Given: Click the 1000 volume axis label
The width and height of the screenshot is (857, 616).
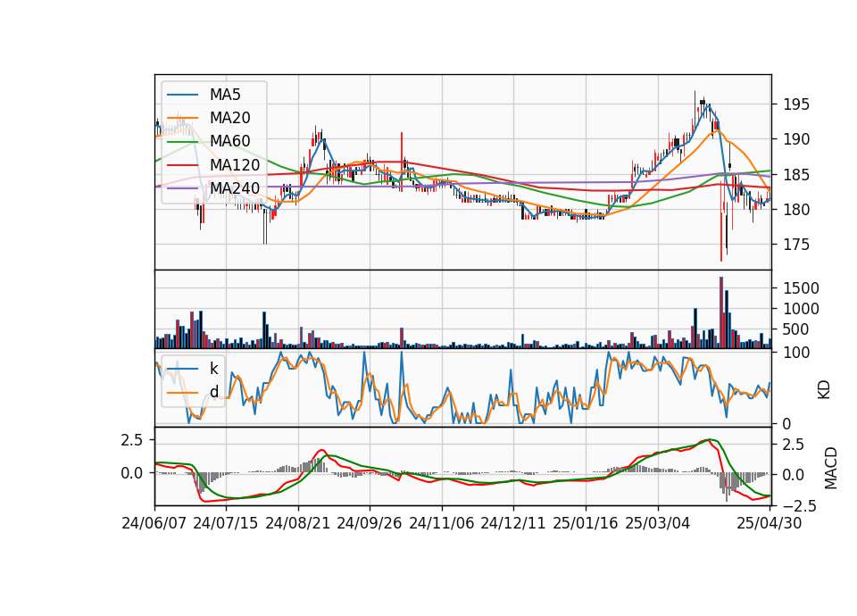Looking at the screenshot, I should (x=802, y=309).
